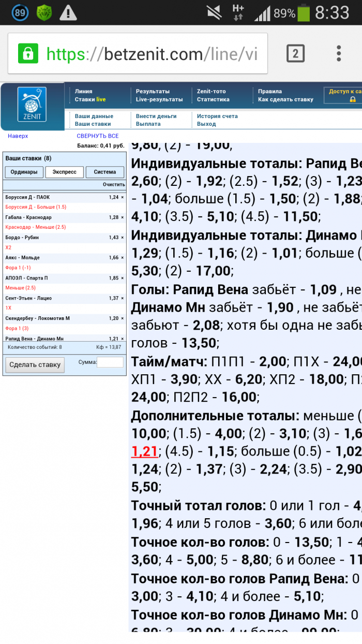Remove the Сент-Этьен - Лацио bet
The width and height of the screenshot is (362, 644).
click(x=123, y=298)
